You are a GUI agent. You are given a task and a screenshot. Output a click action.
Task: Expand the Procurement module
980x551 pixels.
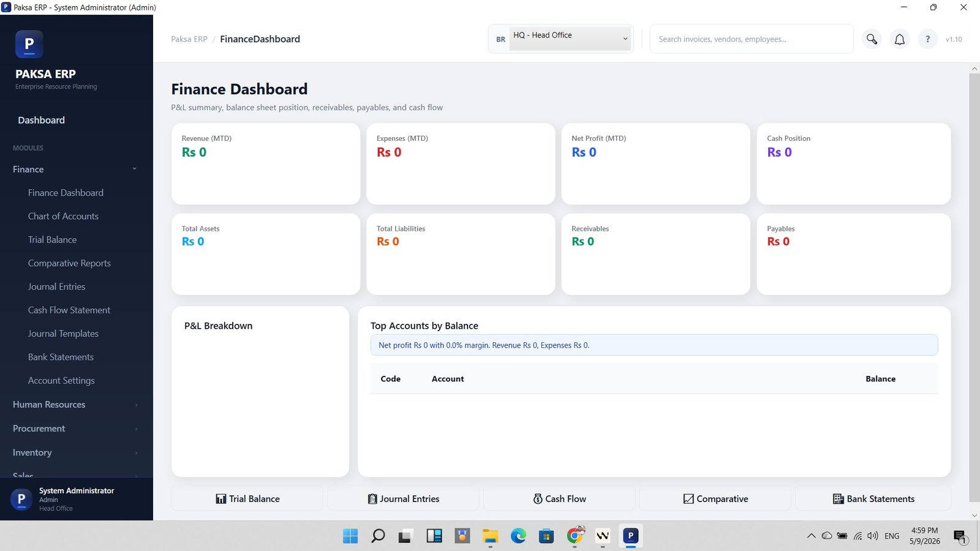pos(76,429)
